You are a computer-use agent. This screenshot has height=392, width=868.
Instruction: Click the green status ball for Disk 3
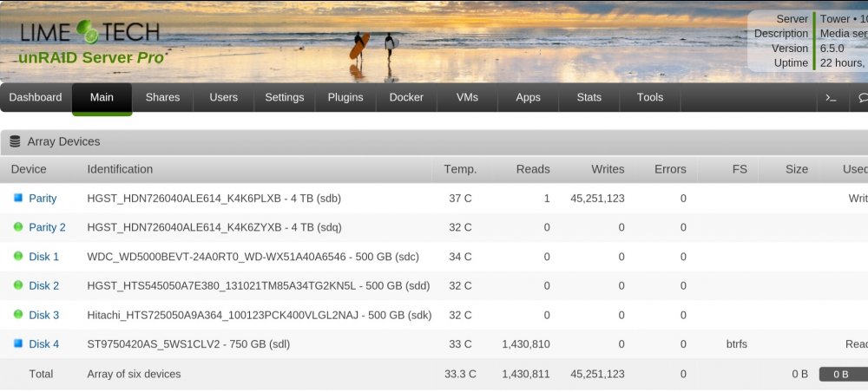pyautogui.click(x=17, y=315)
